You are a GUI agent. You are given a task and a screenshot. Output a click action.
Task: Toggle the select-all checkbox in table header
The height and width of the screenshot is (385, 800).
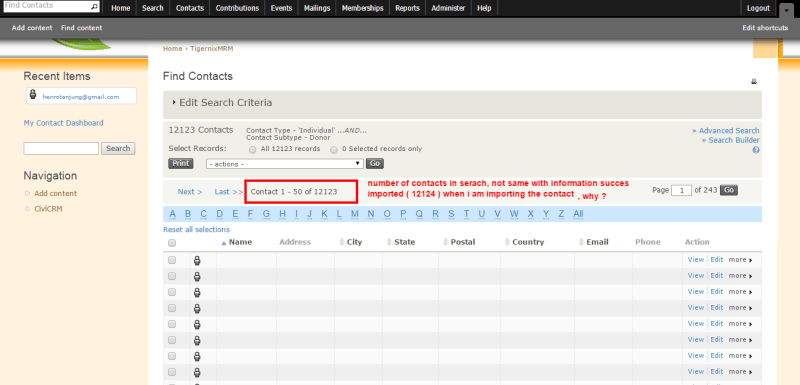pyautogui.click(x=172, y=243)
